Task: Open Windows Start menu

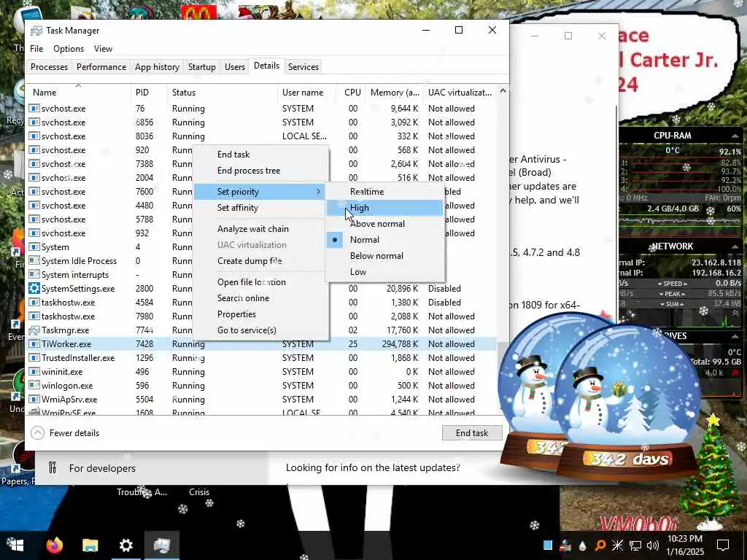Action: (x=15, y=545)
